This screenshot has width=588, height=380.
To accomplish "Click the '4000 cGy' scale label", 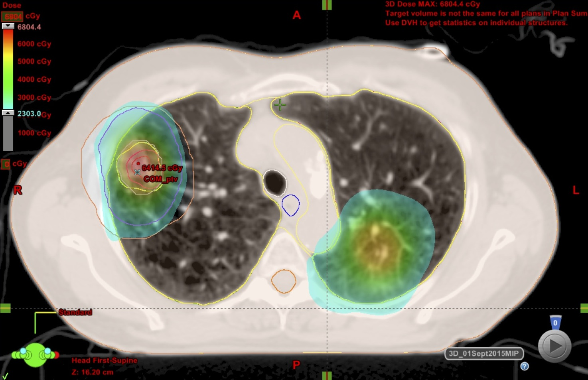I will (x=34, y=79).
